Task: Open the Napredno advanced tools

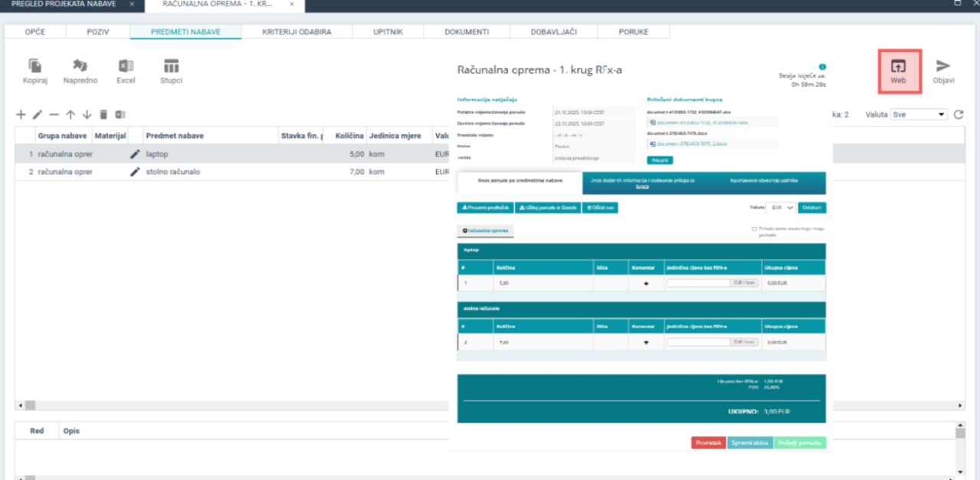Action: pos(80,67)
